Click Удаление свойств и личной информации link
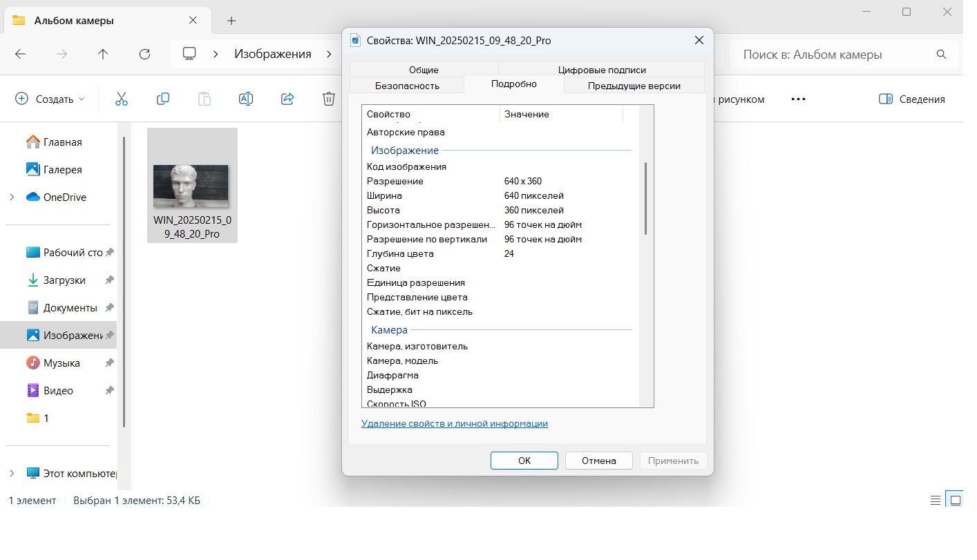Viewport: 977px width, 560px height. (x=455, y=423)
